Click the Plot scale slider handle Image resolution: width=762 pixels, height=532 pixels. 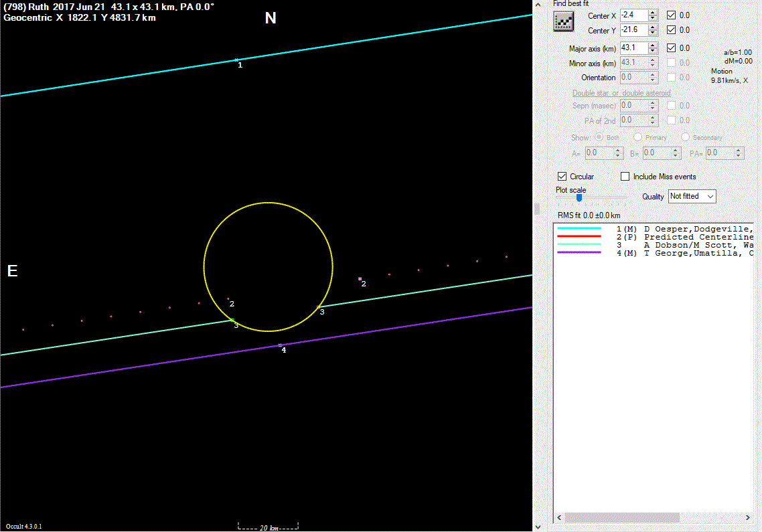tap(579, 197)
